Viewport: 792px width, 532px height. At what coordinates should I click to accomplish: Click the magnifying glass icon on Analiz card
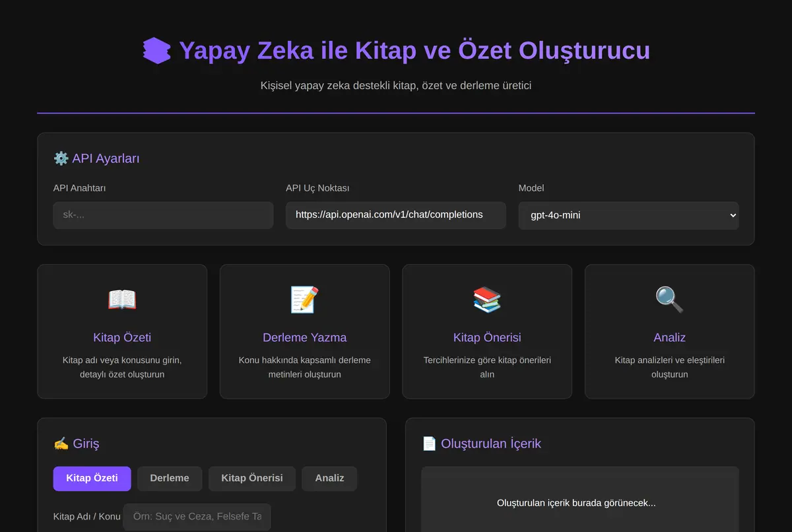pyautogui.click(x=669, y=300)
